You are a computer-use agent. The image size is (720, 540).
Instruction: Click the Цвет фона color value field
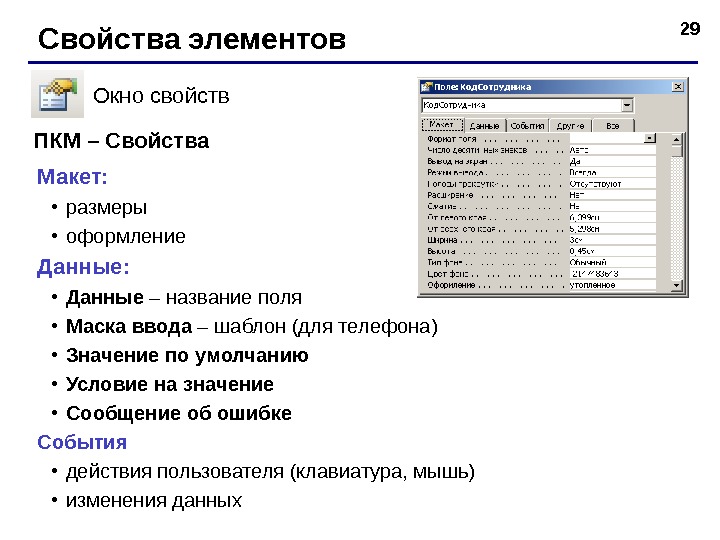[612, 274]
